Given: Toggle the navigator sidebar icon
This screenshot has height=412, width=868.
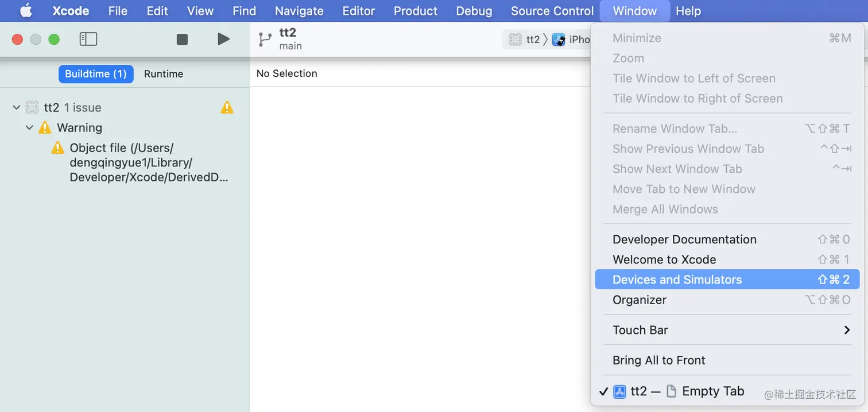Looking at the screenshot, I should (88, 39).
